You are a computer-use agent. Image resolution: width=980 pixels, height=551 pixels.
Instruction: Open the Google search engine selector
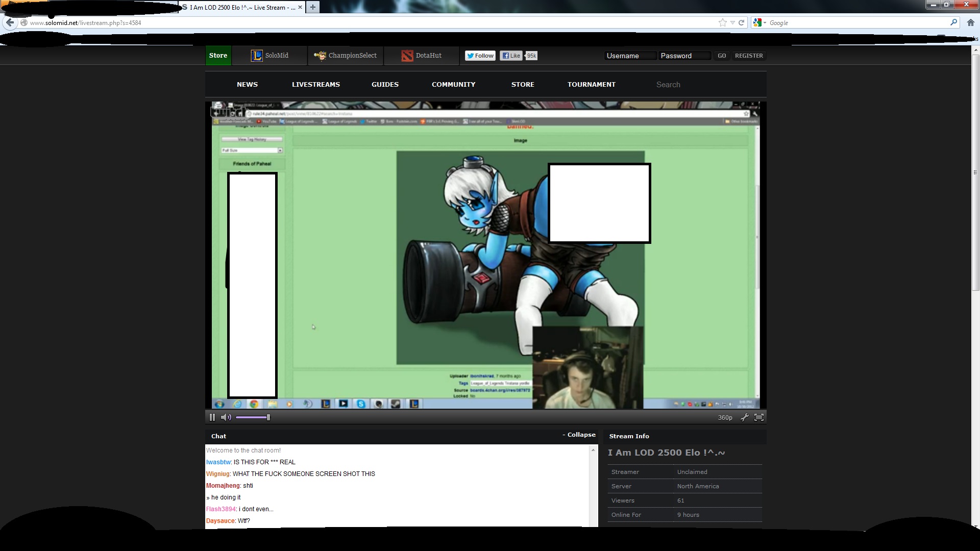tap(759, 22)
